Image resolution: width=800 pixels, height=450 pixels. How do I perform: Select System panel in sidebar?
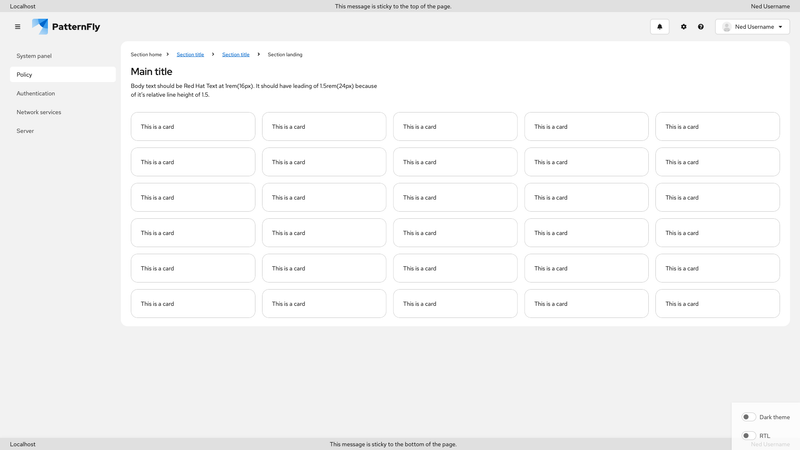click(x=34, y=56)
